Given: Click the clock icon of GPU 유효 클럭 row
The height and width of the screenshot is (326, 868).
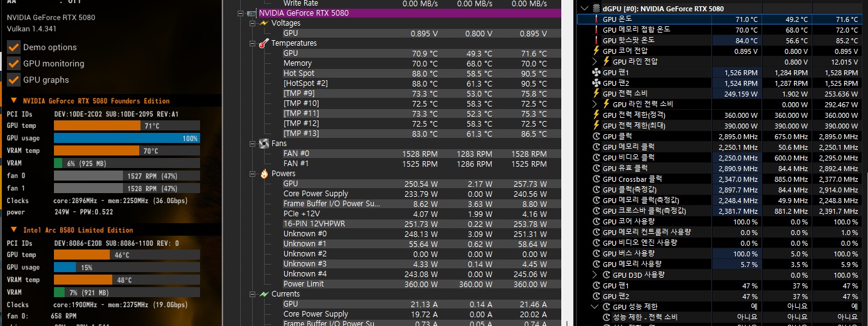Looking at the screenshot, I should click(x=596, y=168).
